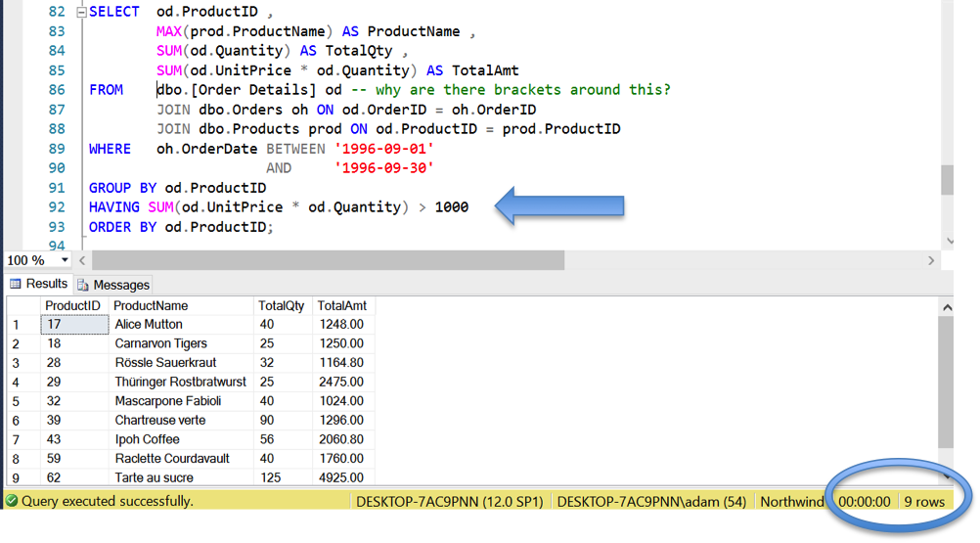Image resolution: width=980 pixels, height=543 pixels.
Task: Place cursor on the GROUP BY line
Action: (x=177, y=188)
